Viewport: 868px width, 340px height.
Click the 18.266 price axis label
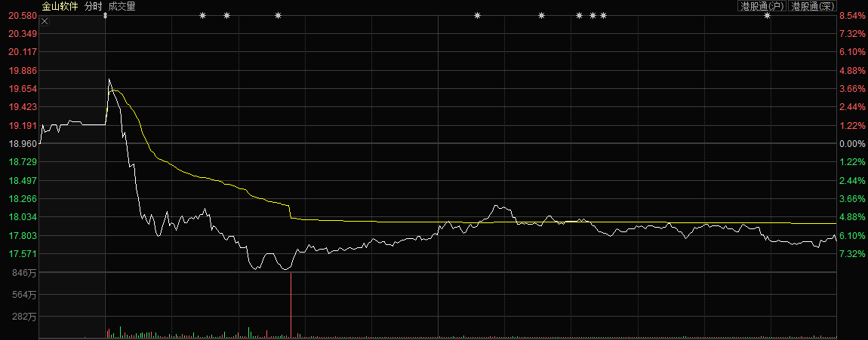(23, 199)
